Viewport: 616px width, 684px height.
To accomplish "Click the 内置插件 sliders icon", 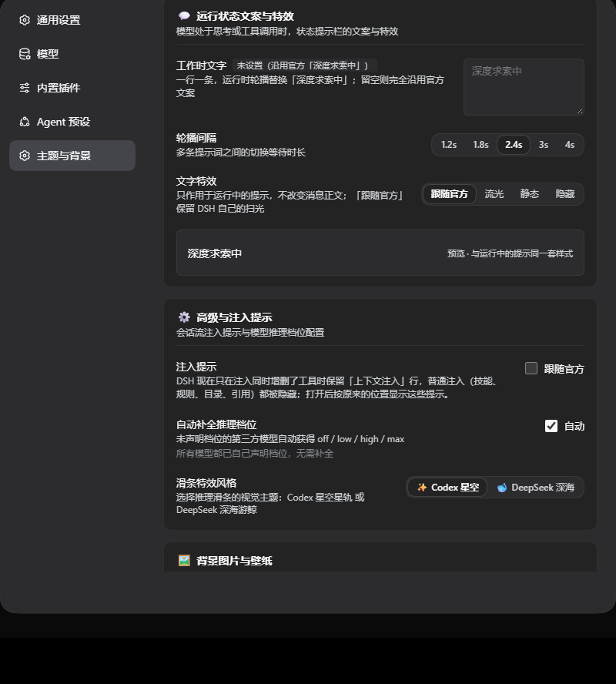I will coord(25,88).
